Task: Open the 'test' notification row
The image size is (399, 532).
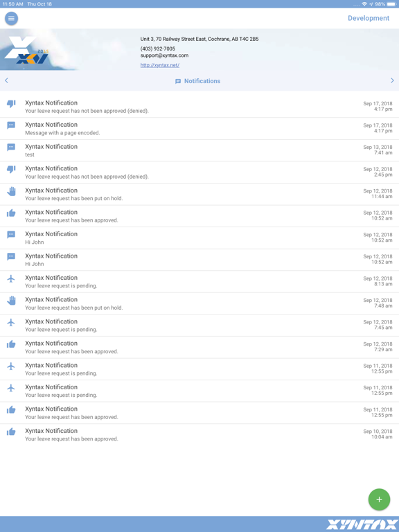Action: tap(199, 150)
